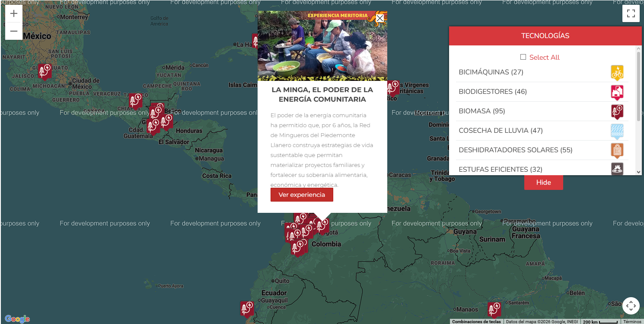Click the Biodigestores house icon
This screenshot has height=324, width=644.
pyautogui.click(x=617, y=92)
